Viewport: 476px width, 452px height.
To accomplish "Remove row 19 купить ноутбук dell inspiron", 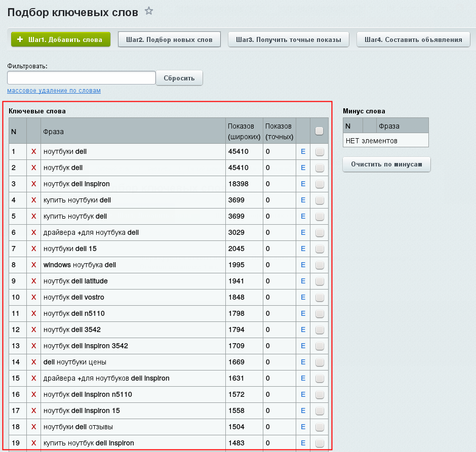I will (x=34, y=443).
